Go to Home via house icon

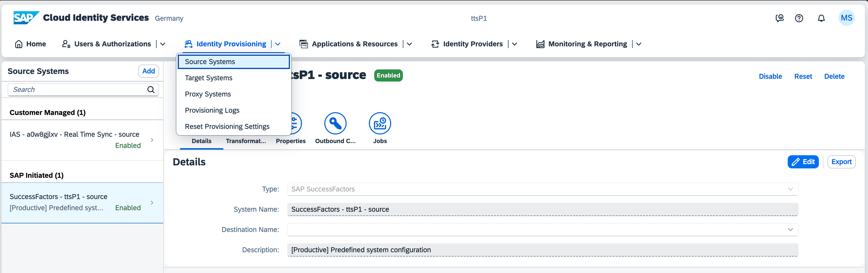[x=19, y=44]
